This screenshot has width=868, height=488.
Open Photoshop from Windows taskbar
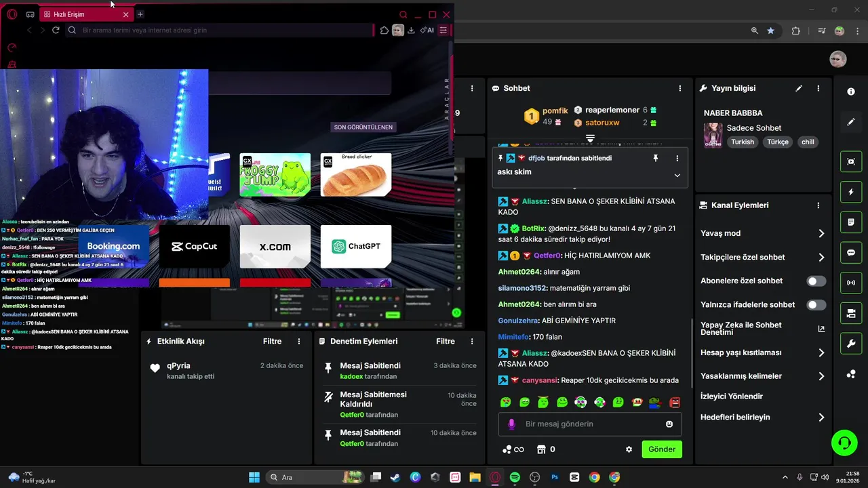tap(555, 477)
